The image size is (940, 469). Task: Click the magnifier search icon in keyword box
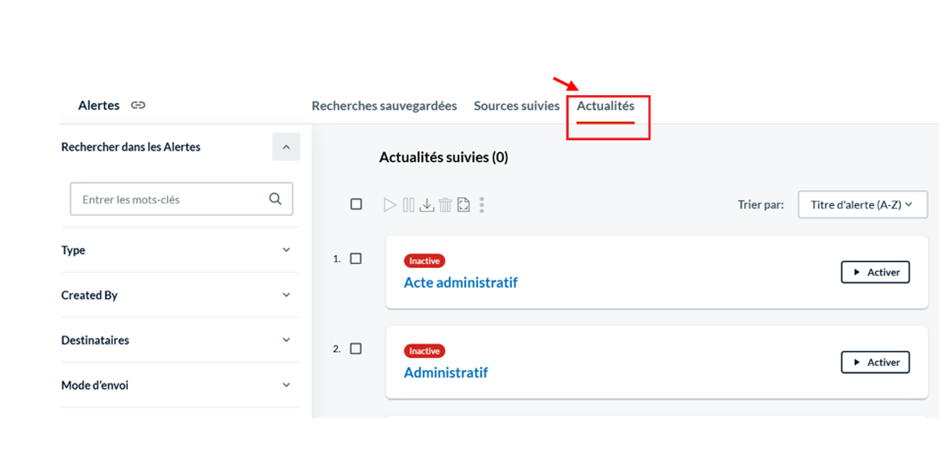tap(275, 199)
